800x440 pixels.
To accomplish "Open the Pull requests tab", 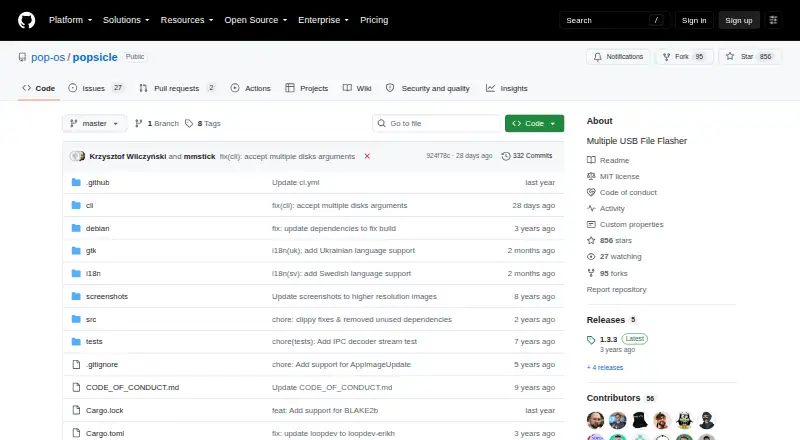I will pyautogui.click(x=178, y=88).
